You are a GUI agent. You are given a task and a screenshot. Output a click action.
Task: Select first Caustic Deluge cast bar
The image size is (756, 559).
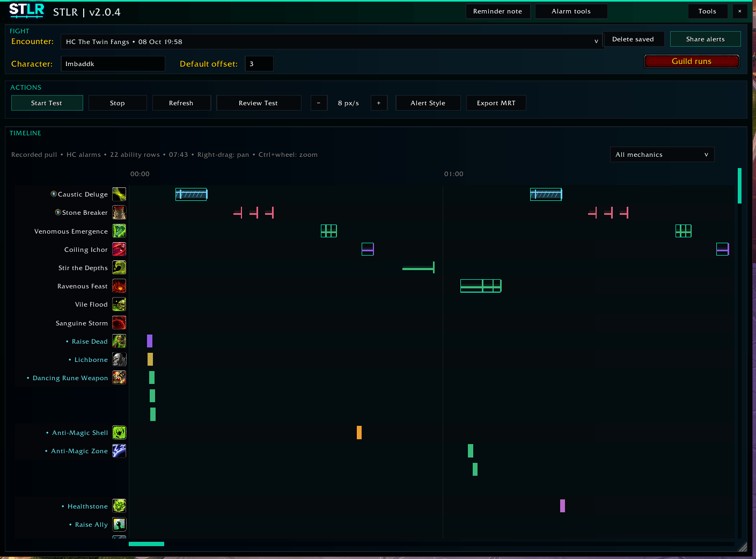pyautogui.click(x=191, y=194)
